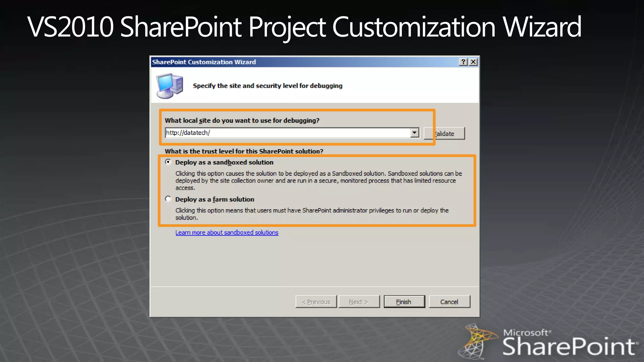Open Learn more about sandboxed solutions link

point(227,233)
